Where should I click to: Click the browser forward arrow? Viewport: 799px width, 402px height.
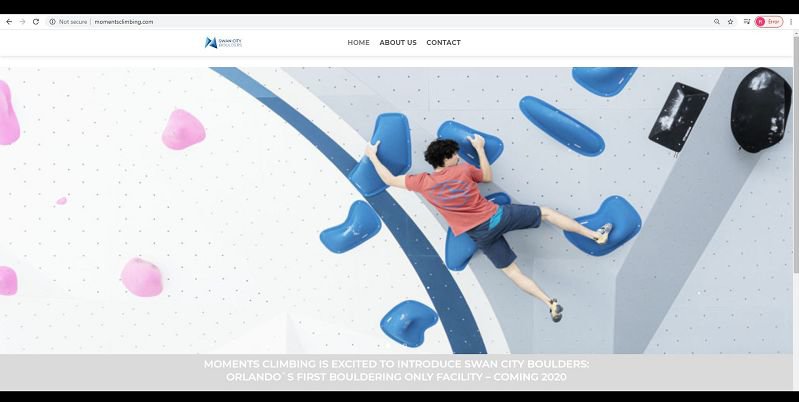click(x=22, y=22)
